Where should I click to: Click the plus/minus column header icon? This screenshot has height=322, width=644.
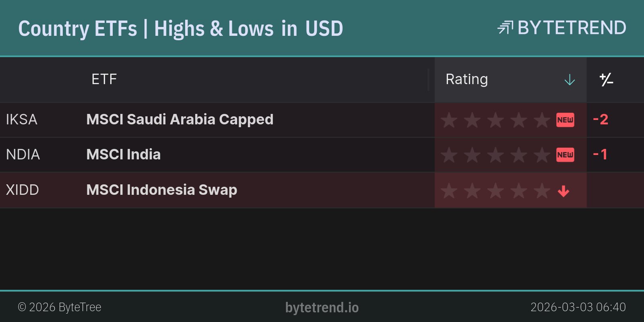(x=606, y=80)
